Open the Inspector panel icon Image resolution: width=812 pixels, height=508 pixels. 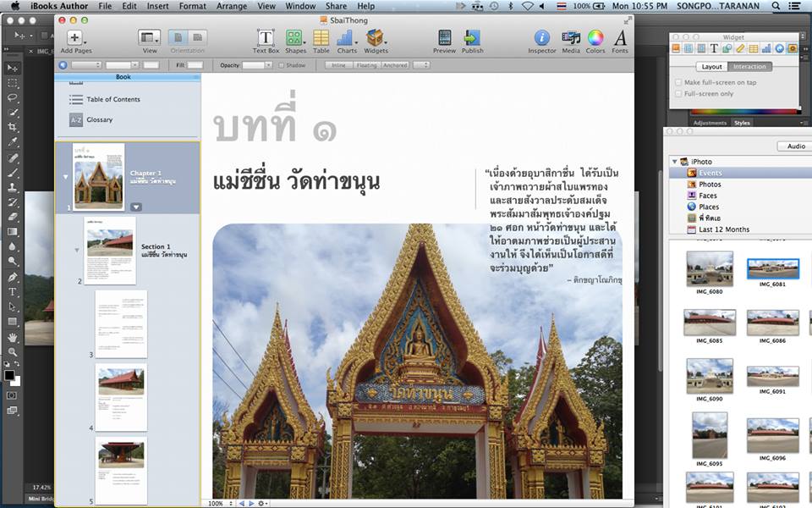(541, 38)
